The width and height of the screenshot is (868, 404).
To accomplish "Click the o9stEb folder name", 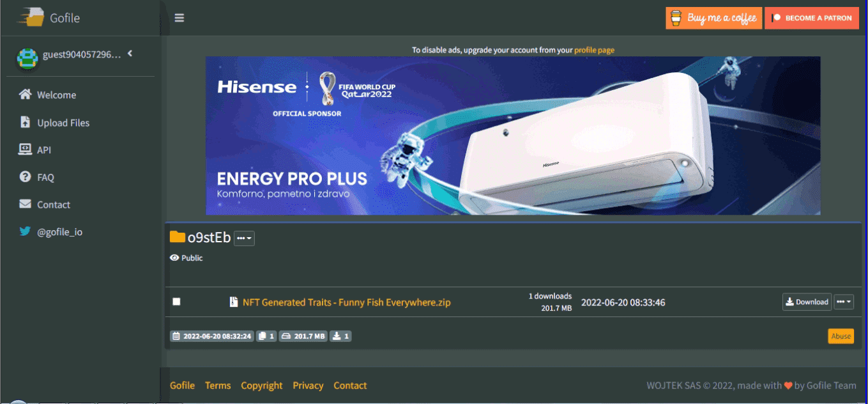I will click(209, 238).
